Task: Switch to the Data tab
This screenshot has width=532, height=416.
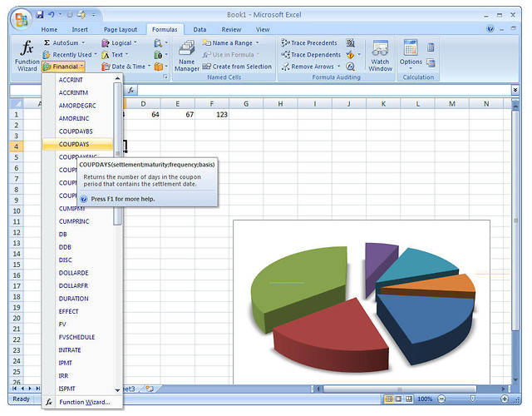Action: 199,30
